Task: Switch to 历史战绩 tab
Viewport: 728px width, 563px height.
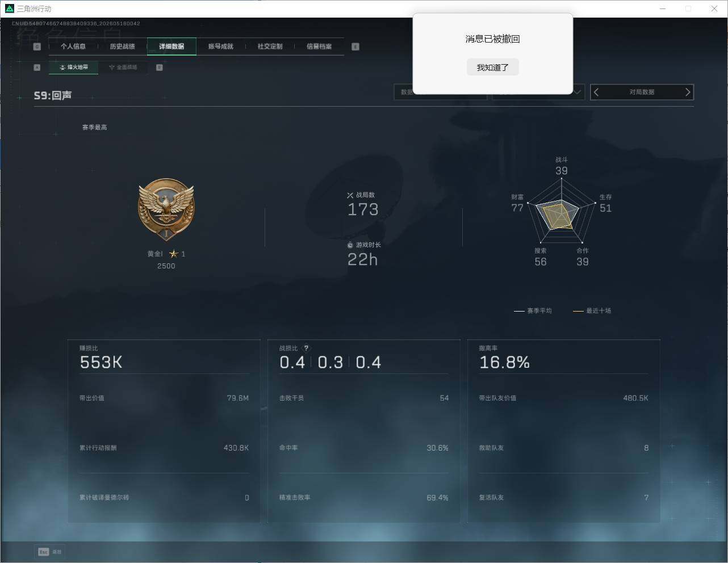Action: (122, 47)
